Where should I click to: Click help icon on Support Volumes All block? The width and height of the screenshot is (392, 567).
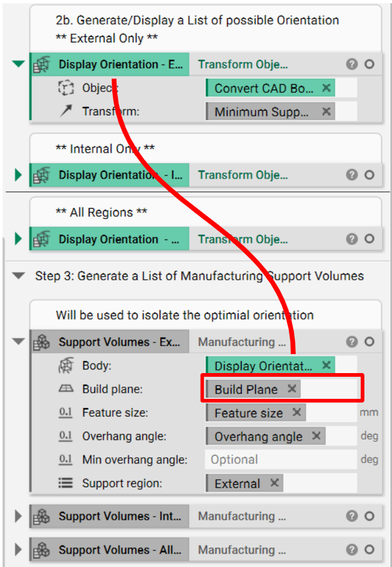tap(352, 550)
